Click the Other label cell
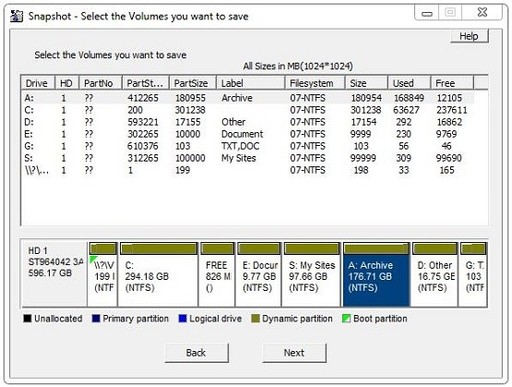Viewport: 512px width, 387px height. [x=233, y=122]
